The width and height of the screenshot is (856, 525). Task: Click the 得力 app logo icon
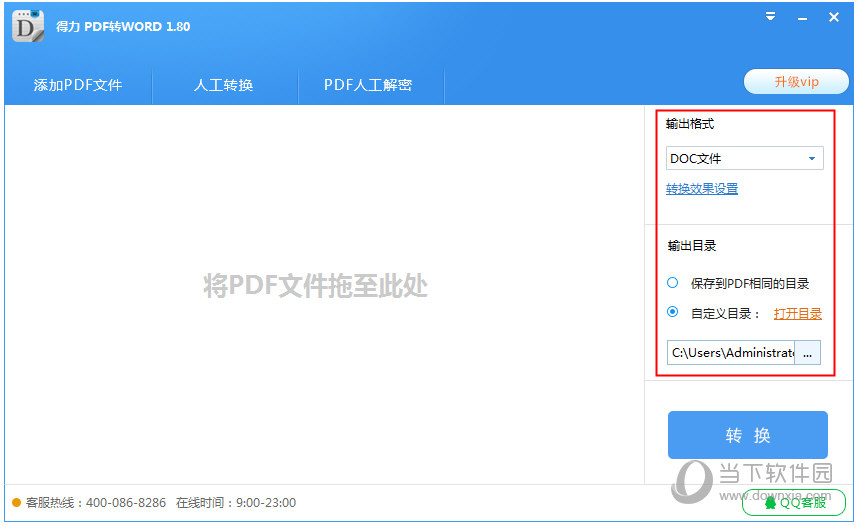pyautogui.click(x=28, y=26)
